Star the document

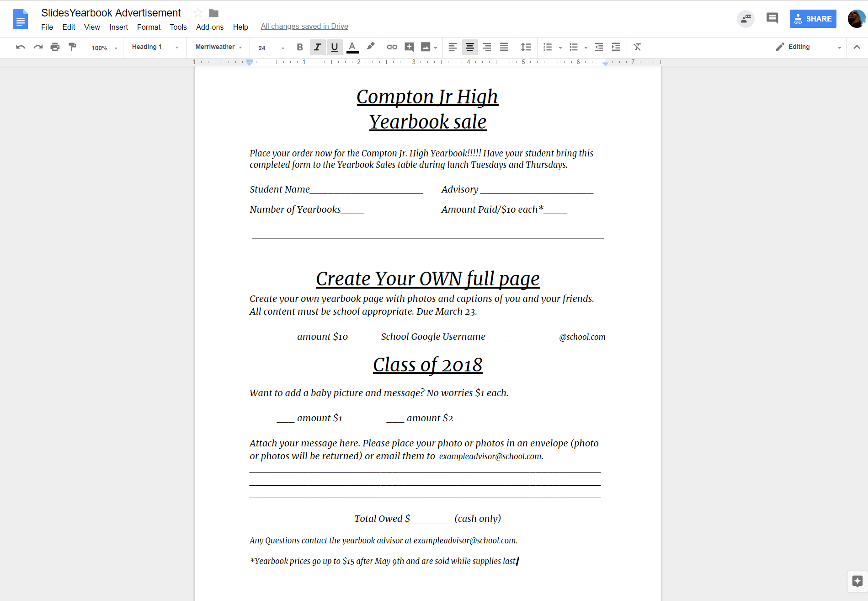point(198,13)
